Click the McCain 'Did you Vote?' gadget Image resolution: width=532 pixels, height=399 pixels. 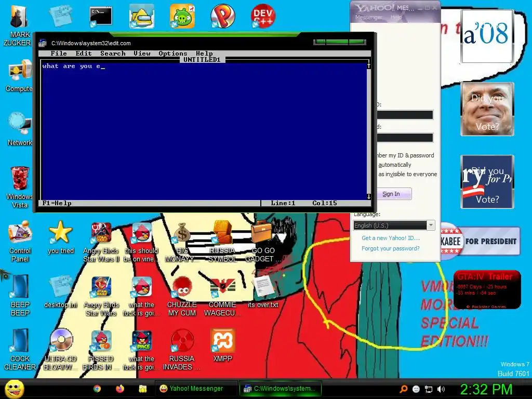click(487, 109)
